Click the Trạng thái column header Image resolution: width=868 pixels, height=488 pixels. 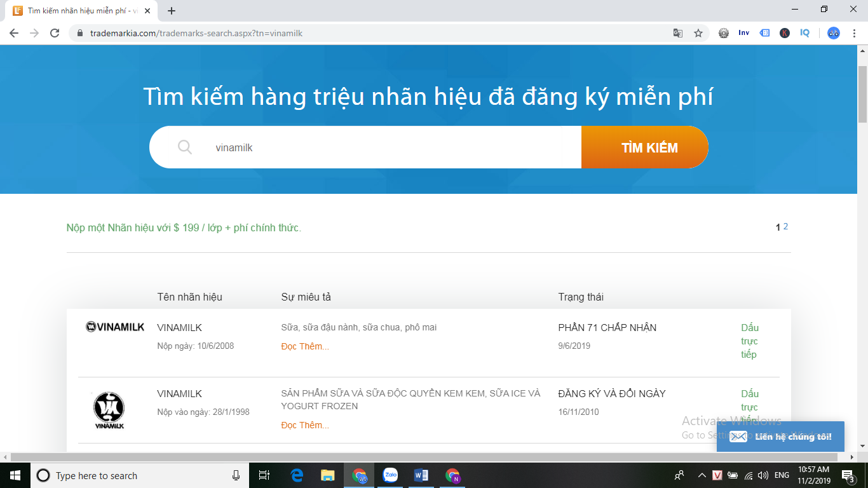tap(581, 297)
